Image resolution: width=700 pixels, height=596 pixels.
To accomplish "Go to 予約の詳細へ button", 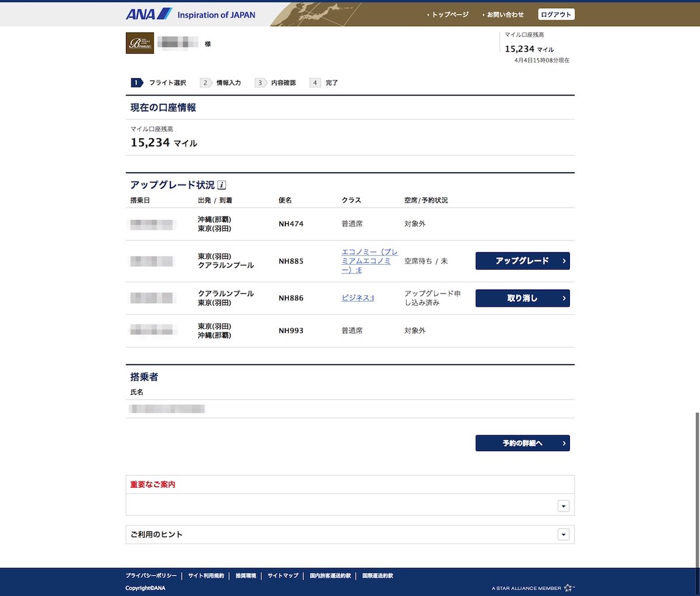I will click(x=522, y=443).
